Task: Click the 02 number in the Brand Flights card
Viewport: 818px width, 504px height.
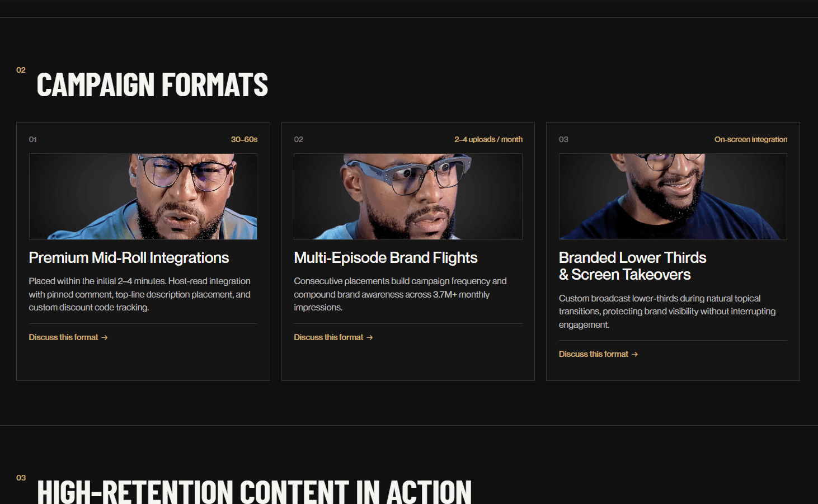Action: [x=299, y=139]
